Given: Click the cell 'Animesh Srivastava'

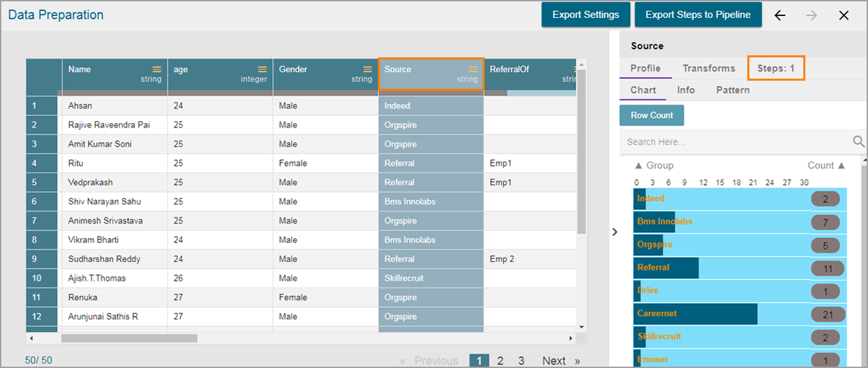Looking at the screenshot, I should [x=115, y=221].
